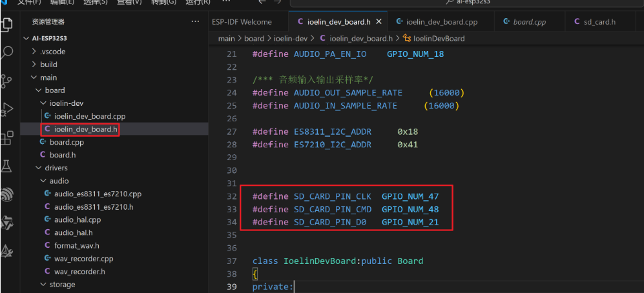644x293 pixels.
Task: Open the 选择(S) menu in menu bar
Action: pyautogui.click(x=96, y=2)
